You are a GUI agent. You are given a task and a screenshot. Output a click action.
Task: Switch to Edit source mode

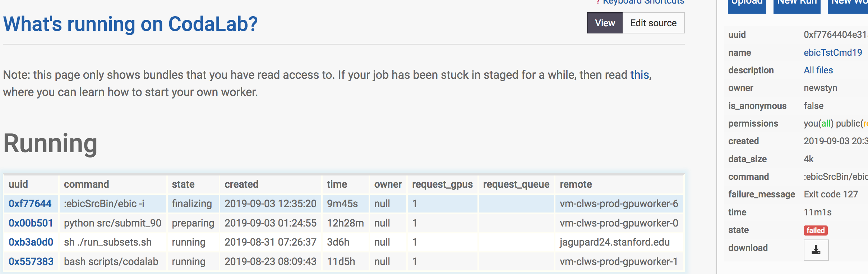click(x=653, y=23)
